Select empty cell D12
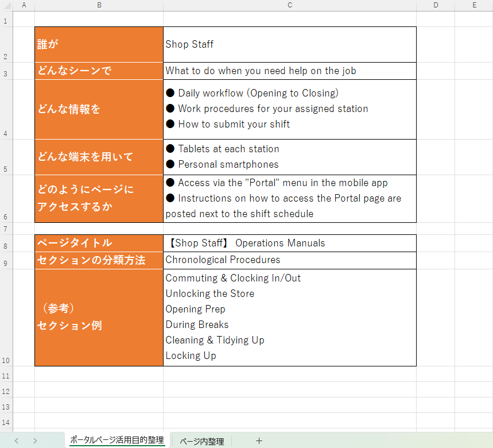493x448 pixels. pos(436,389)
